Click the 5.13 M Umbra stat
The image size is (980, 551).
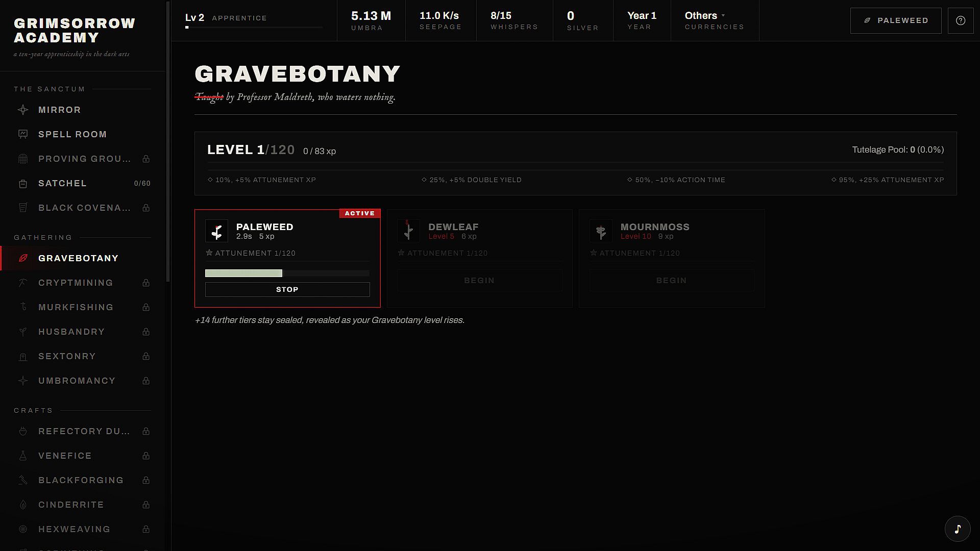(x=371, y=20)
